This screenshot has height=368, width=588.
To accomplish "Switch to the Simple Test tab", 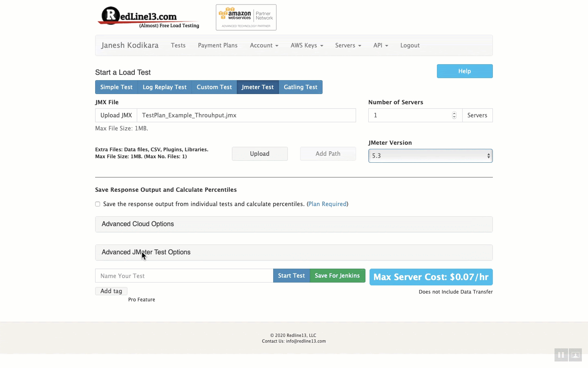I will click(x=116, y=87).
